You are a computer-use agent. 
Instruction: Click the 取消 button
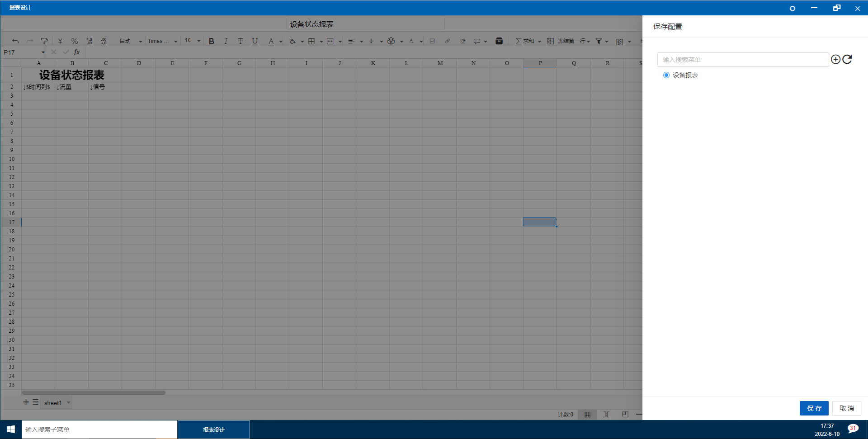point(846,408)
